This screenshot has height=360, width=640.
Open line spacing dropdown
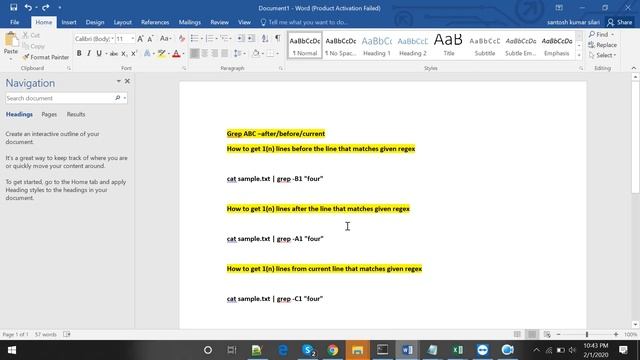tap(240, 53)
